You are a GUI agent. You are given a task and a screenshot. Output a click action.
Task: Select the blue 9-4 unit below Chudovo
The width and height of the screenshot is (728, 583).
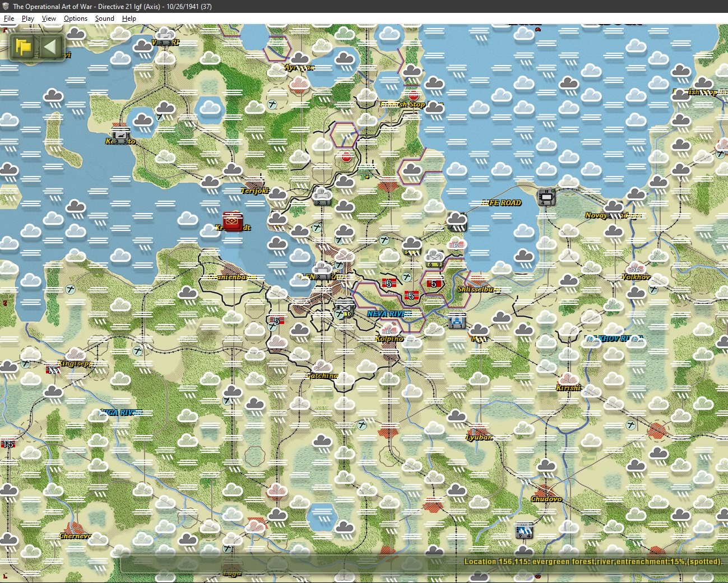point(524,530)
